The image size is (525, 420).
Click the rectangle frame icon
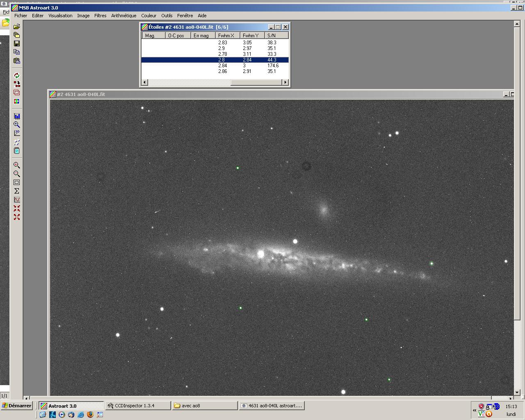[x=17, y=183]
